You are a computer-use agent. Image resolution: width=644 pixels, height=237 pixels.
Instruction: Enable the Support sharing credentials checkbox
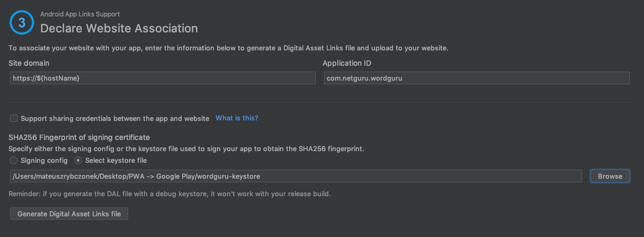click(14, 118)
